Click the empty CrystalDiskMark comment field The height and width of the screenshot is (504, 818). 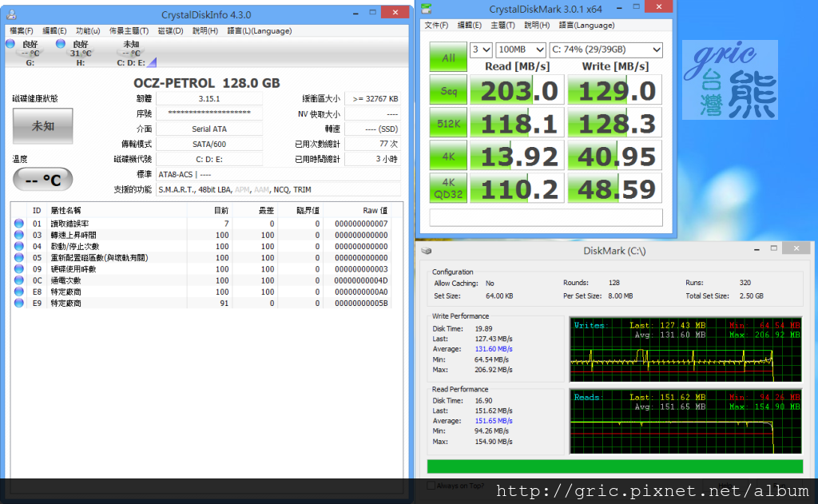coord(546,217)
